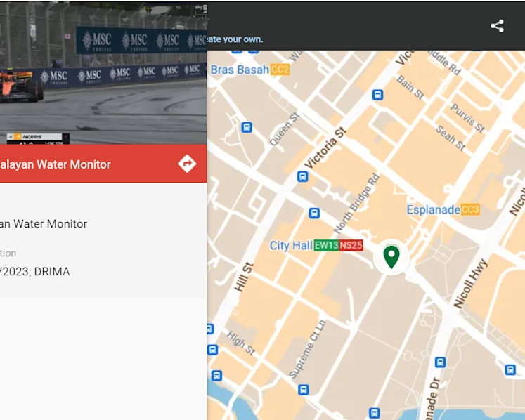Click the 2023; DRIMA description text

pyautogui.click(x=35, y=271)
